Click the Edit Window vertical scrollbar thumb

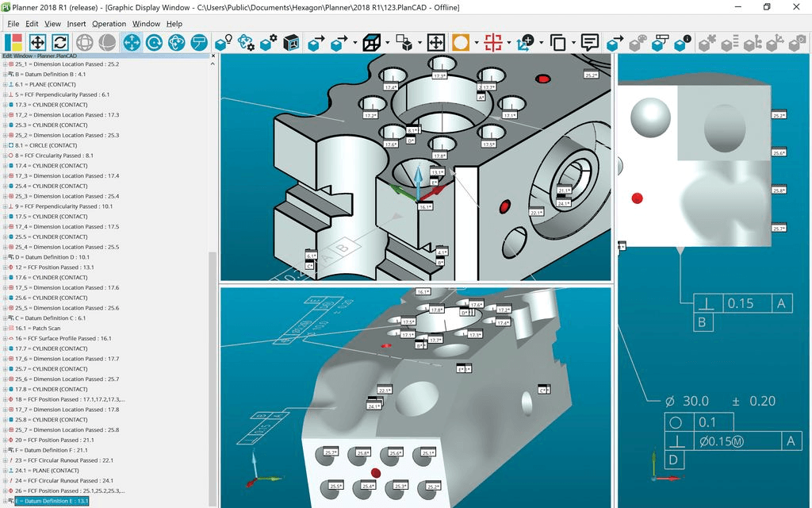tap(213, 379)
